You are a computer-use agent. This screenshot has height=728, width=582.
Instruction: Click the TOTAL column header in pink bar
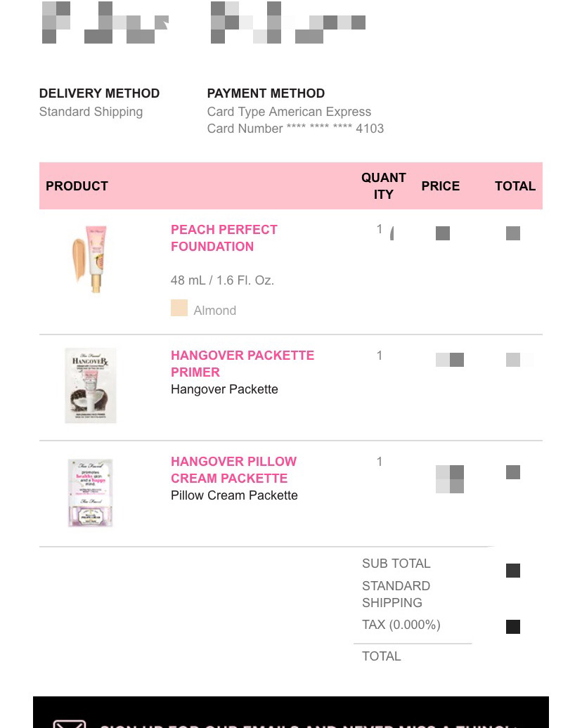click(x=515, y=186)
